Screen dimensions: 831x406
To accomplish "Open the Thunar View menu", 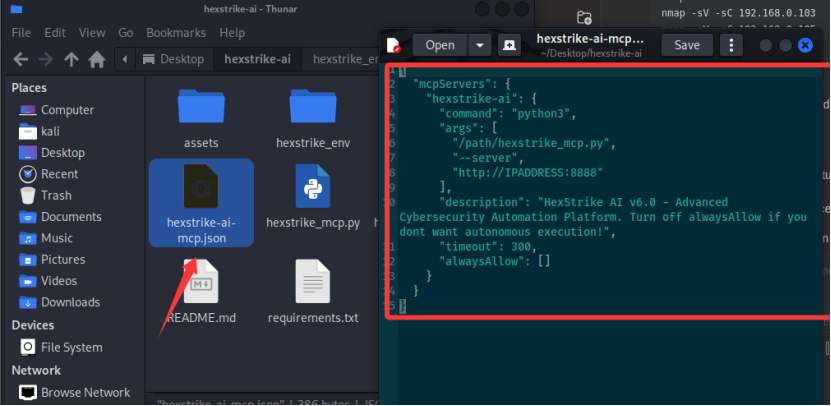I will pyautogui.click(x=92, y=33).
